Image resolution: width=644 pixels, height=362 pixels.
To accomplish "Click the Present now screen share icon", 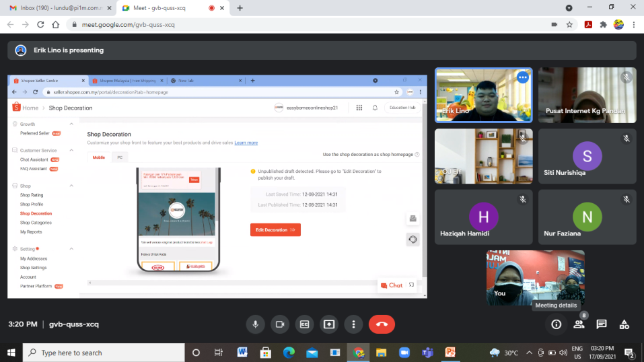I will pos(329,324).
